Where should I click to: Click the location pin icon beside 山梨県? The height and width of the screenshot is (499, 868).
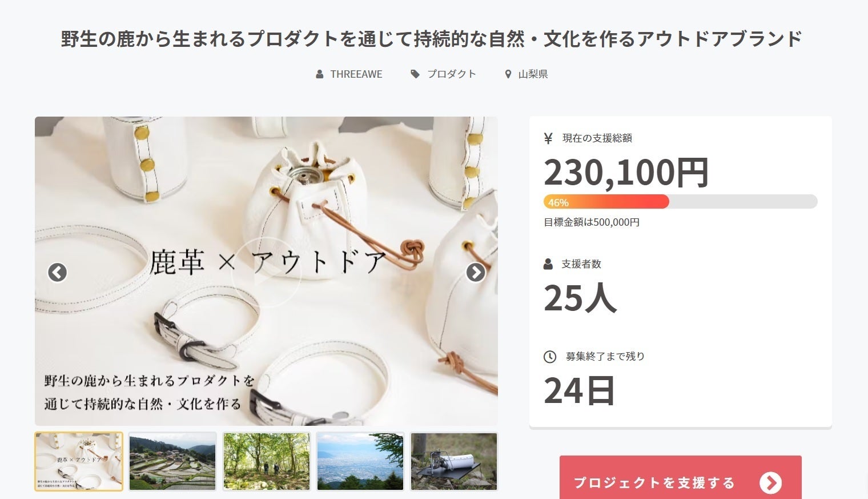(508, 74)
